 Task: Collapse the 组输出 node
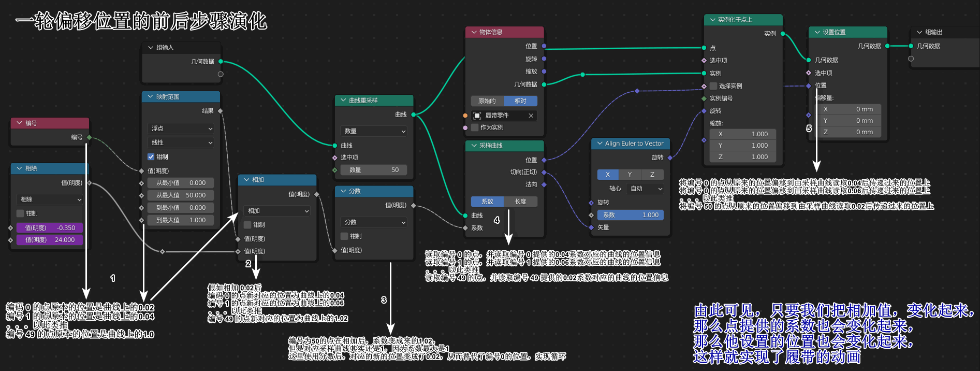point(919,32)
